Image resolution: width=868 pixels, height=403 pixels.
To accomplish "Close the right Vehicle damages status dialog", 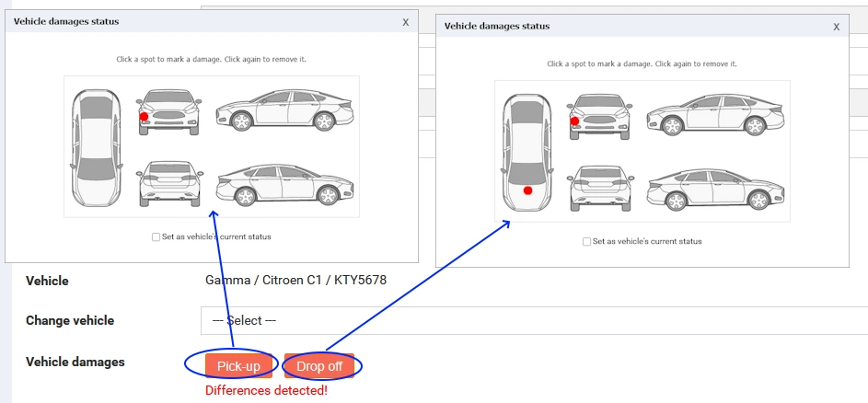I will click(837, 27).
